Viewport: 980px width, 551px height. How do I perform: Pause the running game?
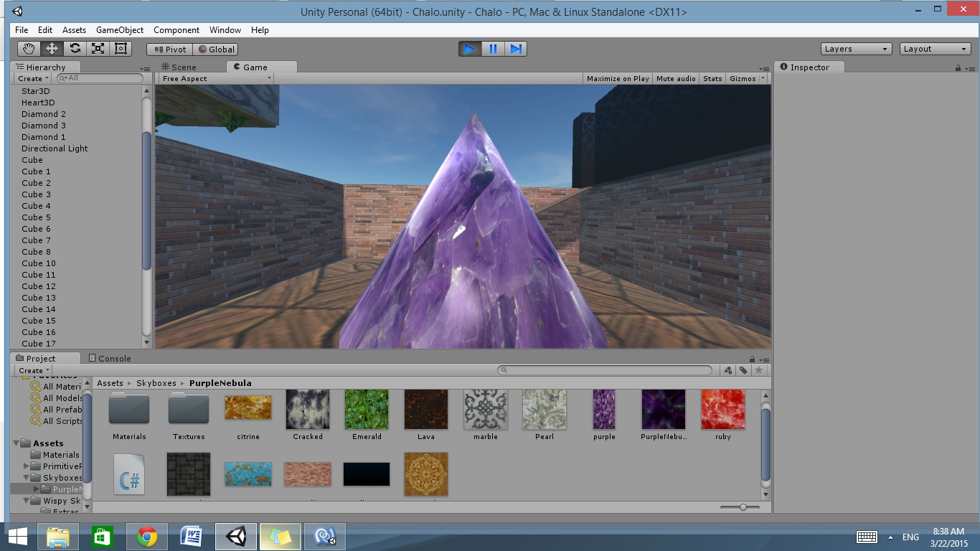[493, 49]
